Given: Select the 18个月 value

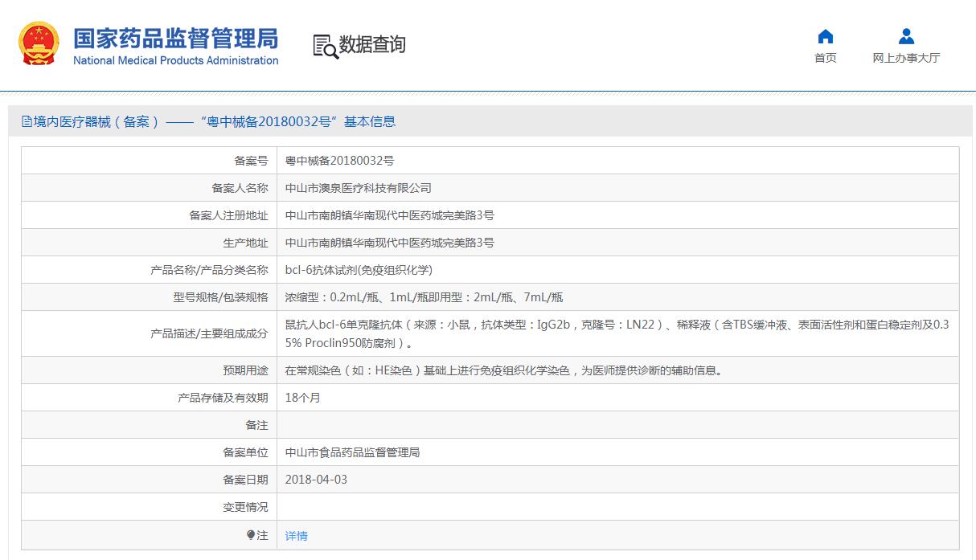Looking at the screenshot, I should click(x=303, y=398).
